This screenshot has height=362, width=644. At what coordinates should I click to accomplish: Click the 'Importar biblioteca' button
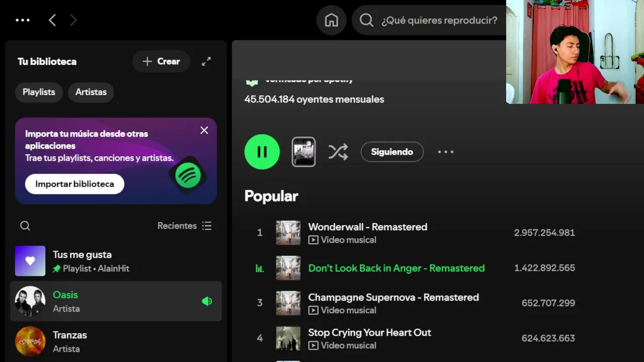click(x=74, y=184)
